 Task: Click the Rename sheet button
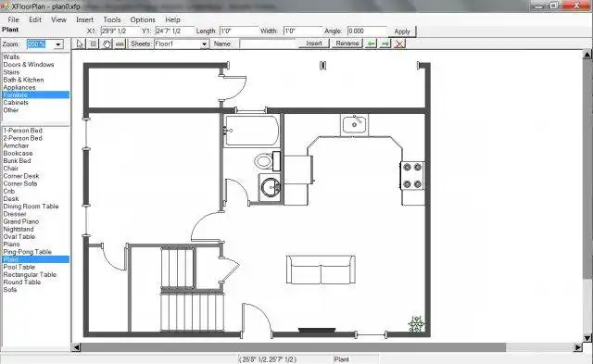pyautogui.click(x=347, y=44)
